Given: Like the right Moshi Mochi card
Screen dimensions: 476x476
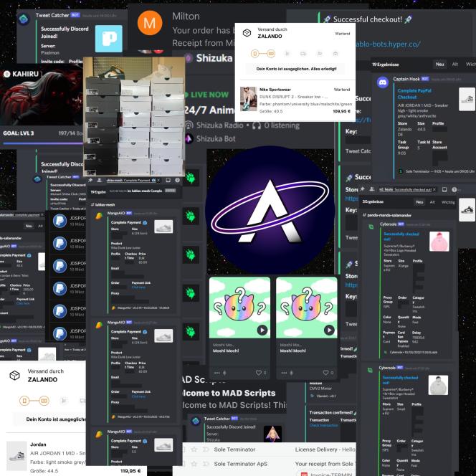Looking at the screenshot, I should tap(325, 373).
